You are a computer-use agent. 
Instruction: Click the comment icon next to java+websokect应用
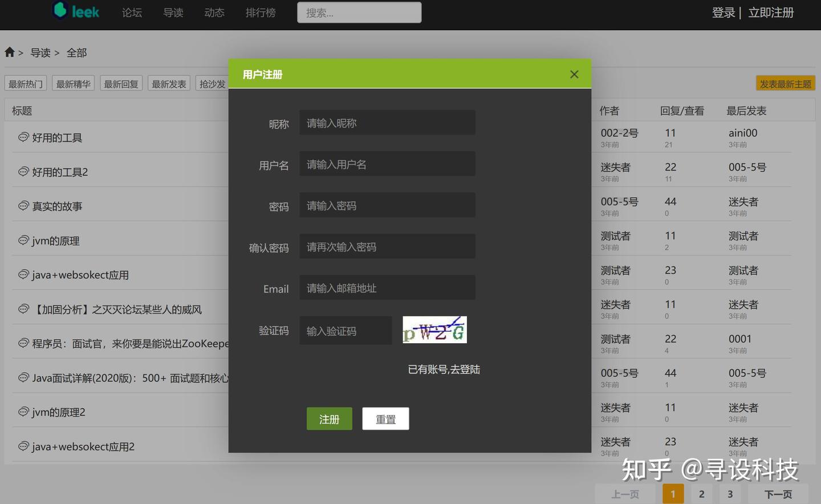click(x=23, y=274)
